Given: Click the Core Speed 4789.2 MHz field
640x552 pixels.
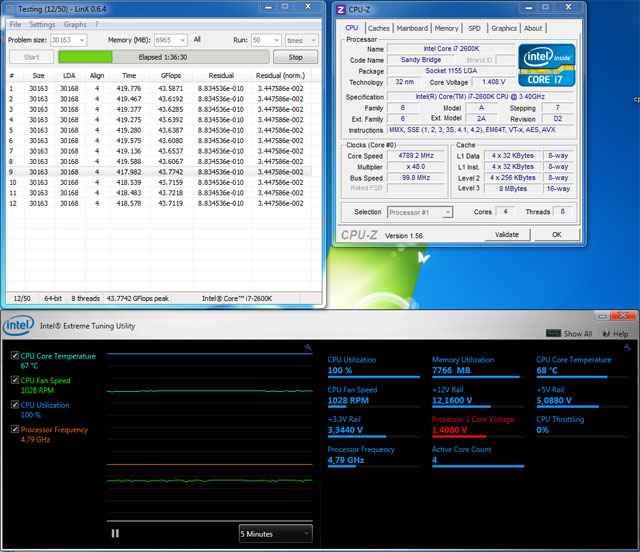Looking at the screenshot, I should (x=416, y=156).
